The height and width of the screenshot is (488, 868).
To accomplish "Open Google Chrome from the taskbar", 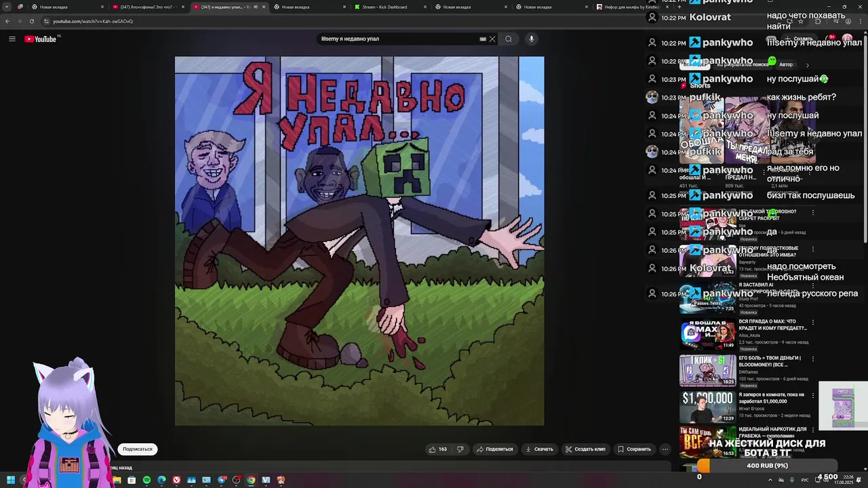I will tap(251, 480).
